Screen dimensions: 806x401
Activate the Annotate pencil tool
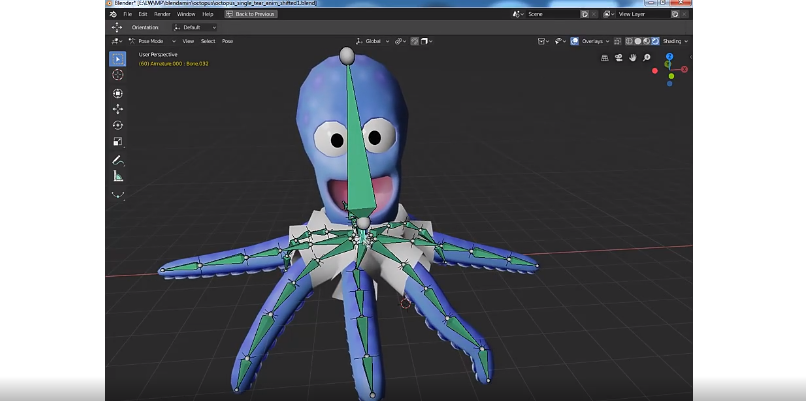point(117,160)
